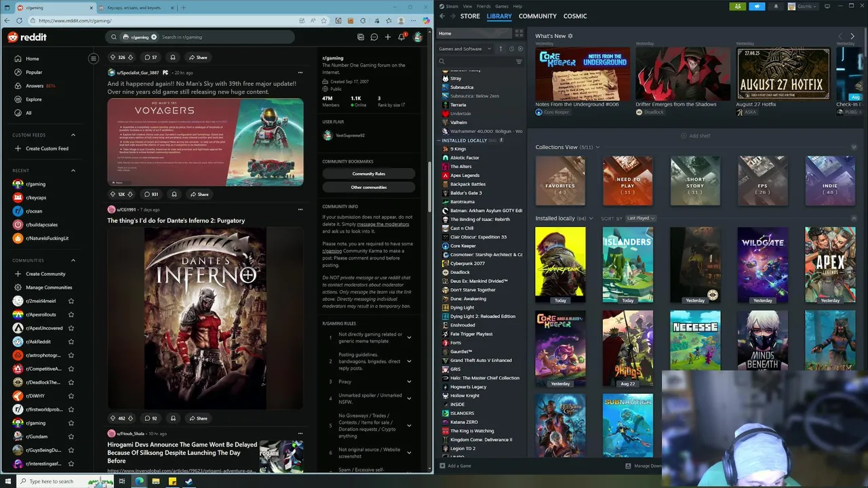Click the Steam library filter options icon
The height and width of the screenshot is (488, 868).
[x=519, y=62]
